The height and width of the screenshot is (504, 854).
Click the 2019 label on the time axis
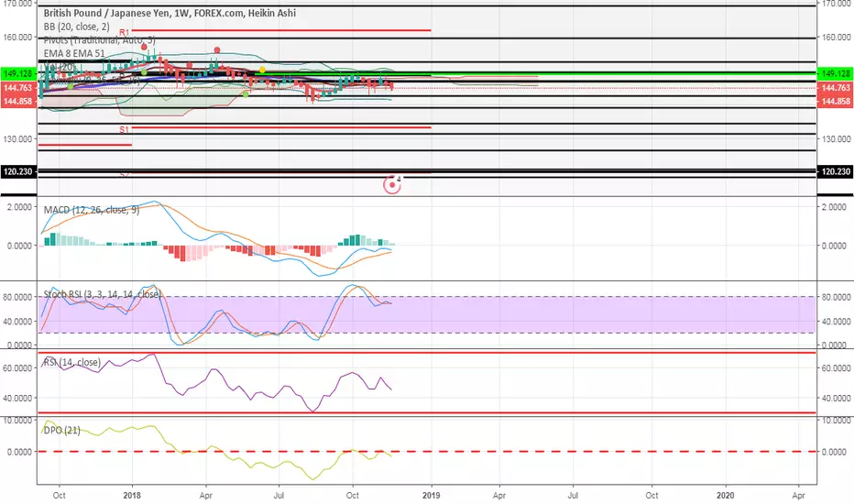coord(432,495)
